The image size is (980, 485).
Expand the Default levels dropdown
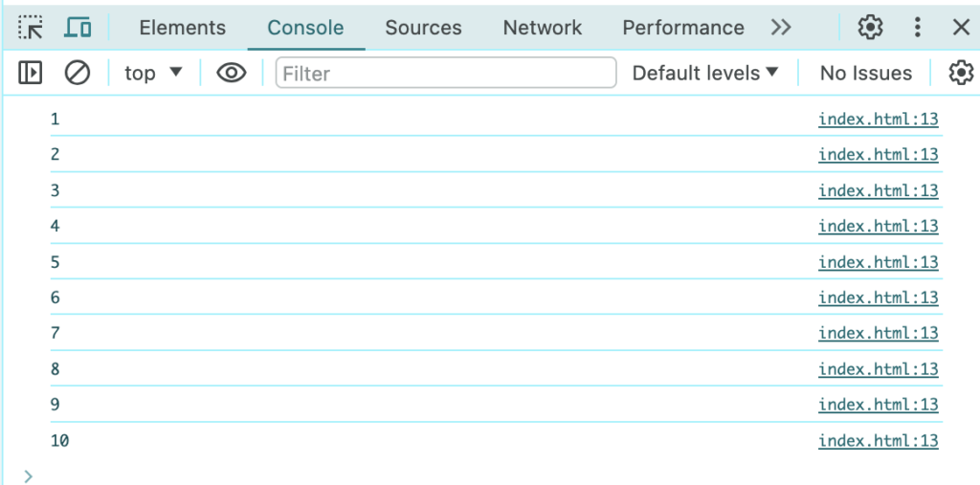pos(705,73)
